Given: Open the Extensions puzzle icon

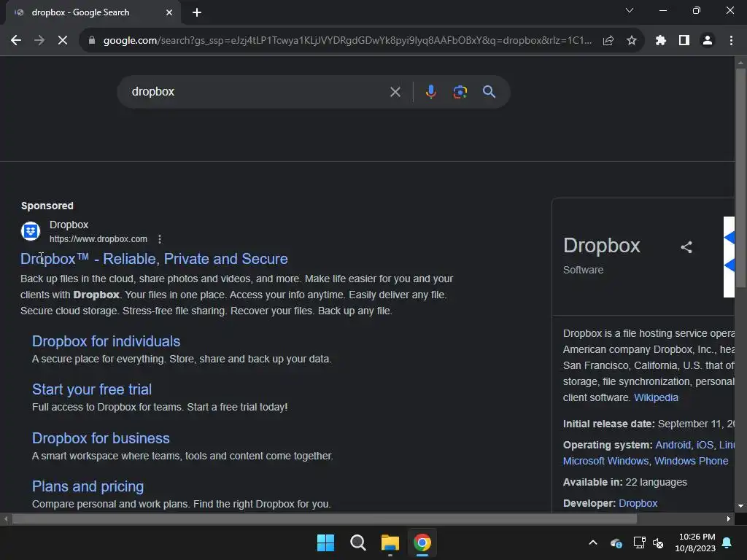Looking at the screenshot, I should point(661,41).
